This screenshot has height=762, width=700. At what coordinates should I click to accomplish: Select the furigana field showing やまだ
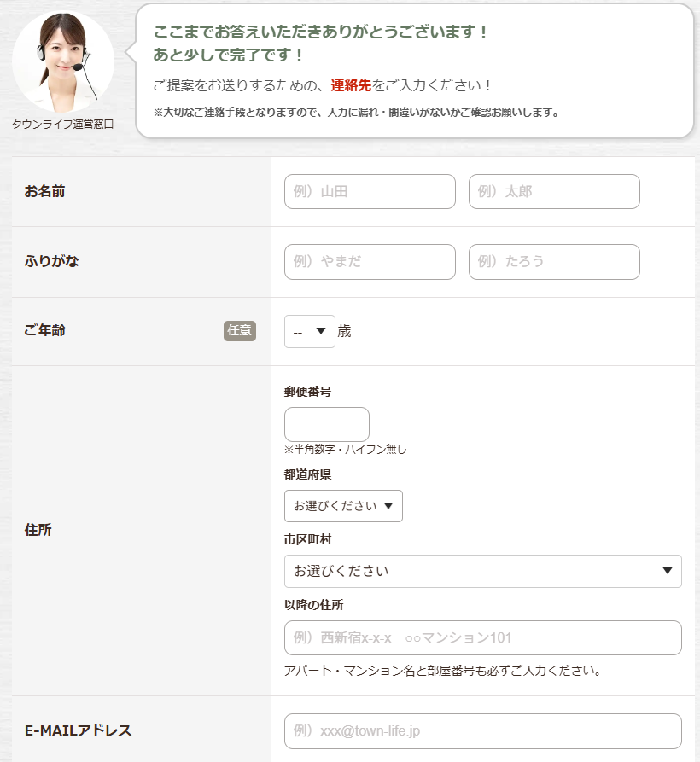(370, 262)
